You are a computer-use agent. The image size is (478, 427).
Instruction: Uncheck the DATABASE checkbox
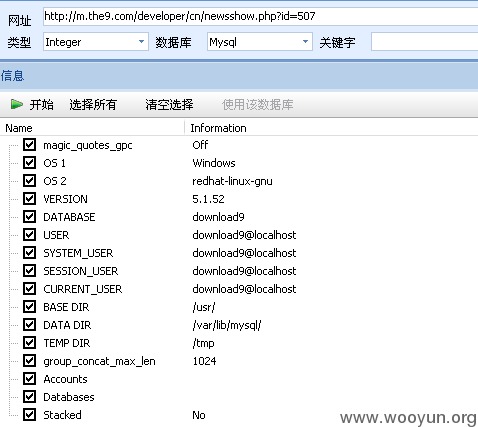[29, 217]
